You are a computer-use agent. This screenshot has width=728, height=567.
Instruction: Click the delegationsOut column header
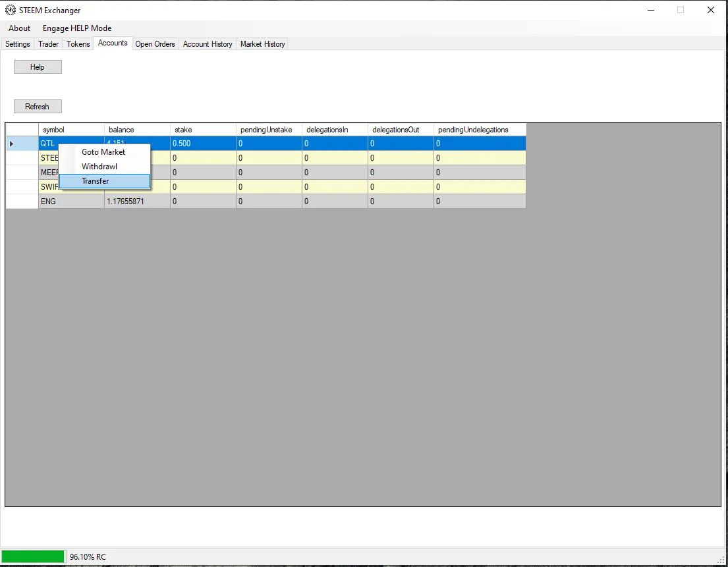point(401,130)
